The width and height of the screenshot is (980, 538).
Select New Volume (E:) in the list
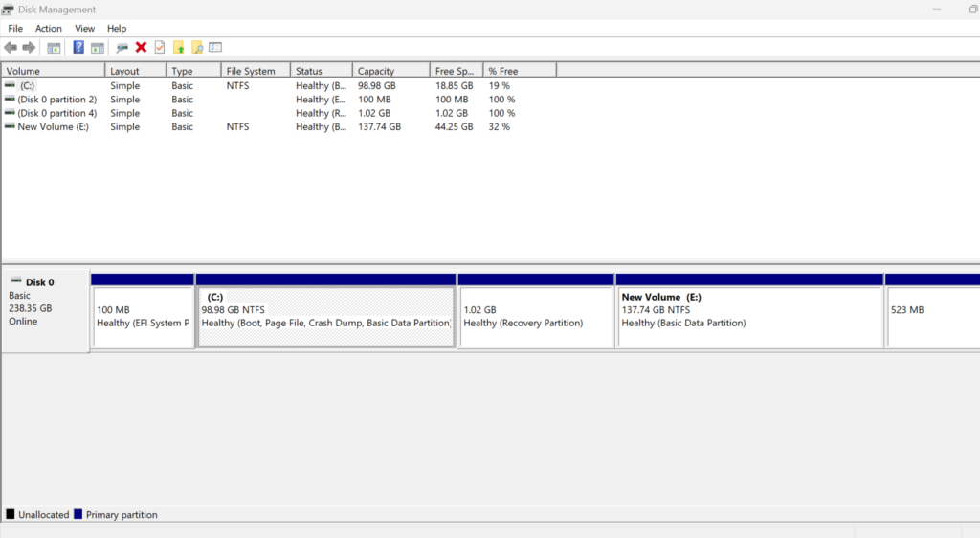54,127
